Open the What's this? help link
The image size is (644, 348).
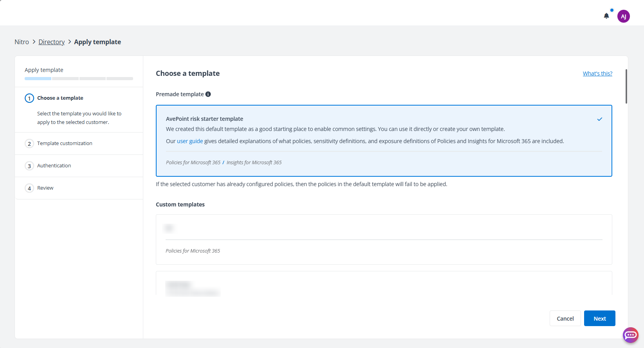pos(597,74)
